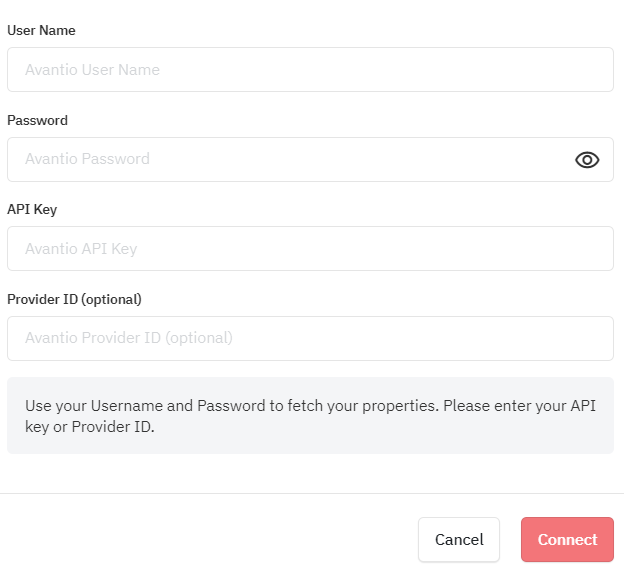
Task: Click the API Key label text
Action: [x=32, y=210]
